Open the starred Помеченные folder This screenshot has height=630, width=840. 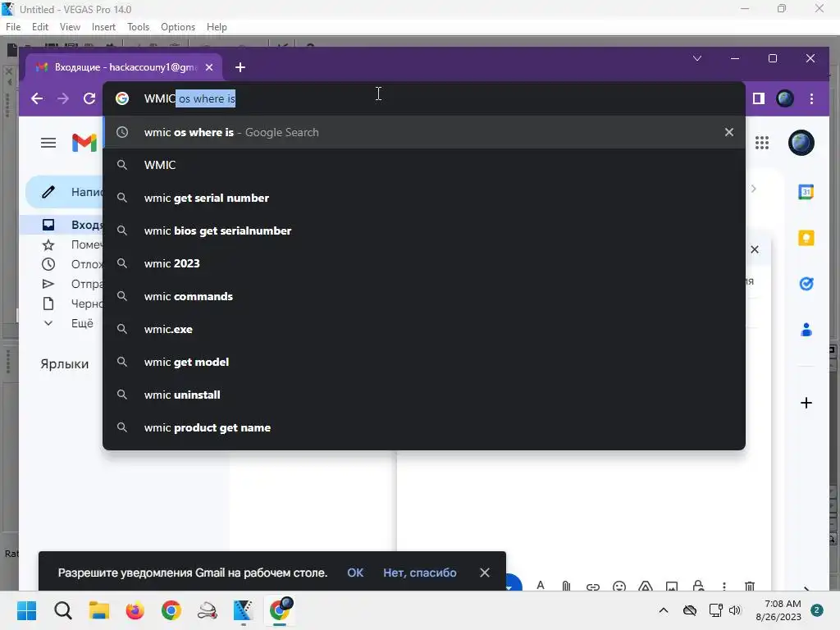click(x=62, y=244)
